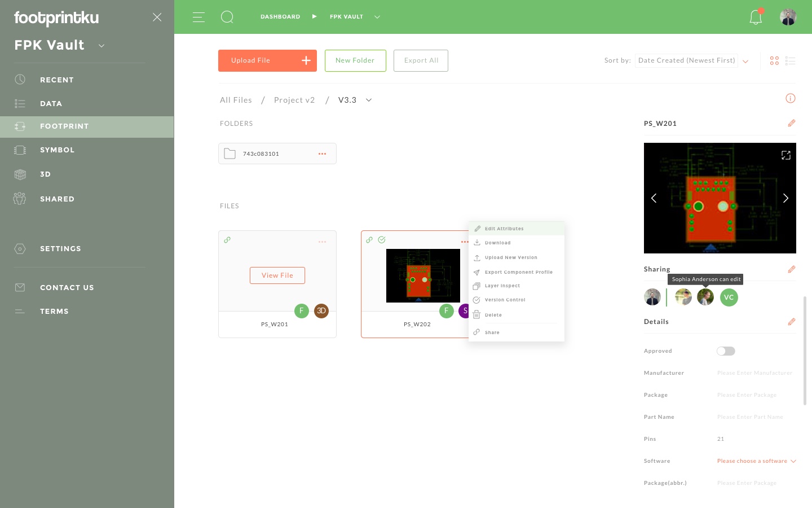Switch to list view layout
The height and width of the screenshot is (508, 812).
pyautogui.click(x=790, y=60)
